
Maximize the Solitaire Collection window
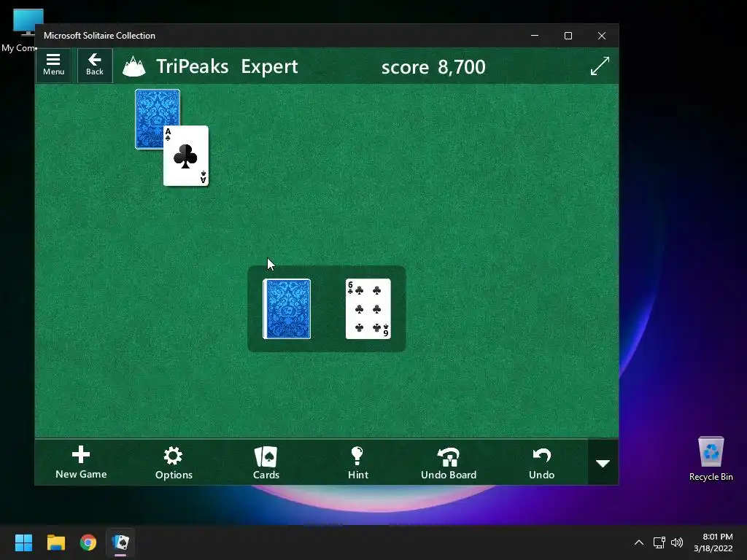pos(568,36)
